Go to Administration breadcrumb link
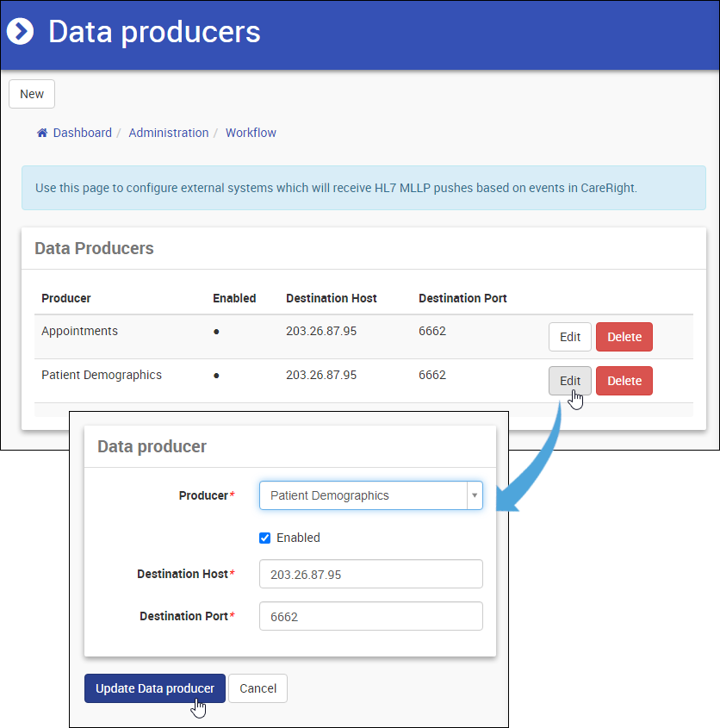The width and height of the screenshot is (720, 728). (x=169, y=133)
